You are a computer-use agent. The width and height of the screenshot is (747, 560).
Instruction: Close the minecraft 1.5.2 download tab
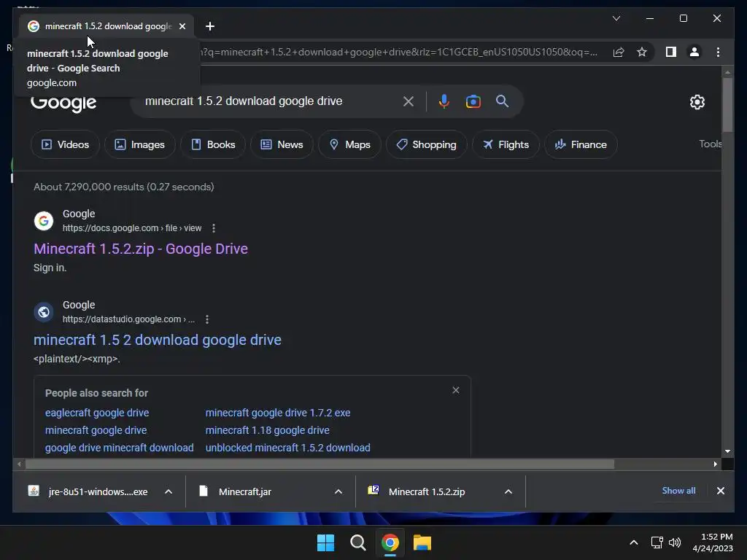coord(182,26)
